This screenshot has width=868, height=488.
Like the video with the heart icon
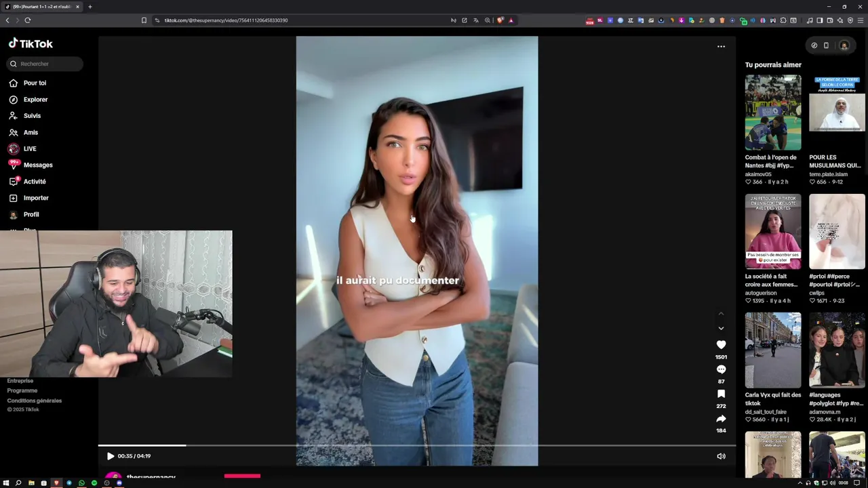point(721,344)
